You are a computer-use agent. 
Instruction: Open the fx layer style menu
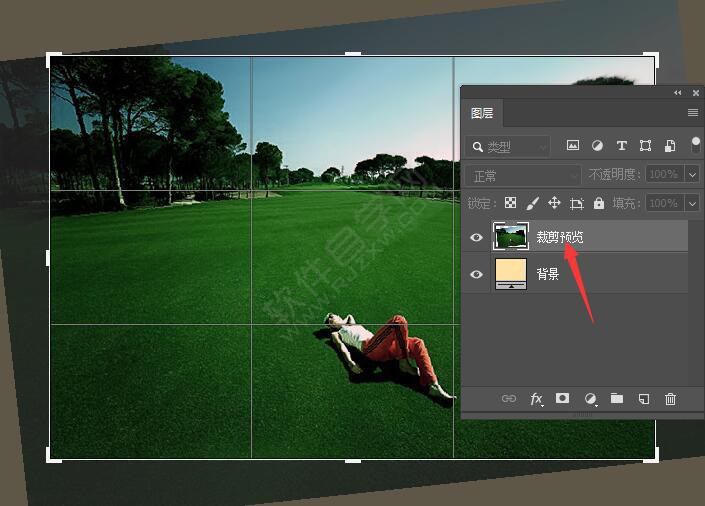[536, 399]
